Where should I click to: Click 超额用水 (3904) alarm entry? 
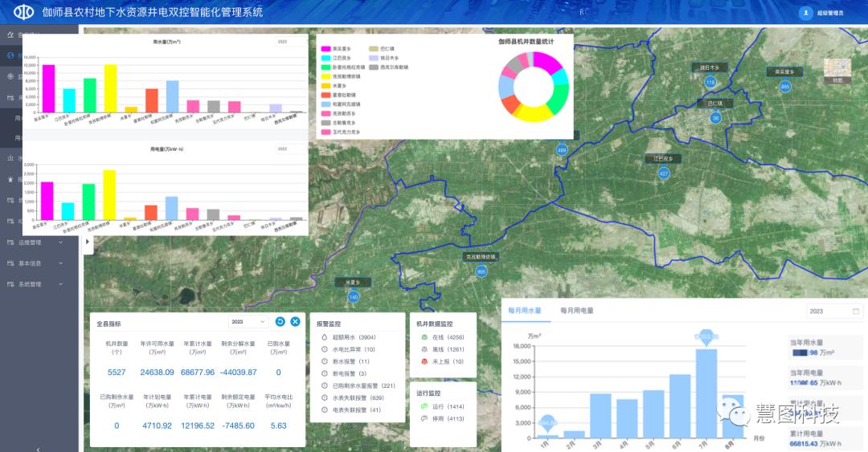coord(348,337)
